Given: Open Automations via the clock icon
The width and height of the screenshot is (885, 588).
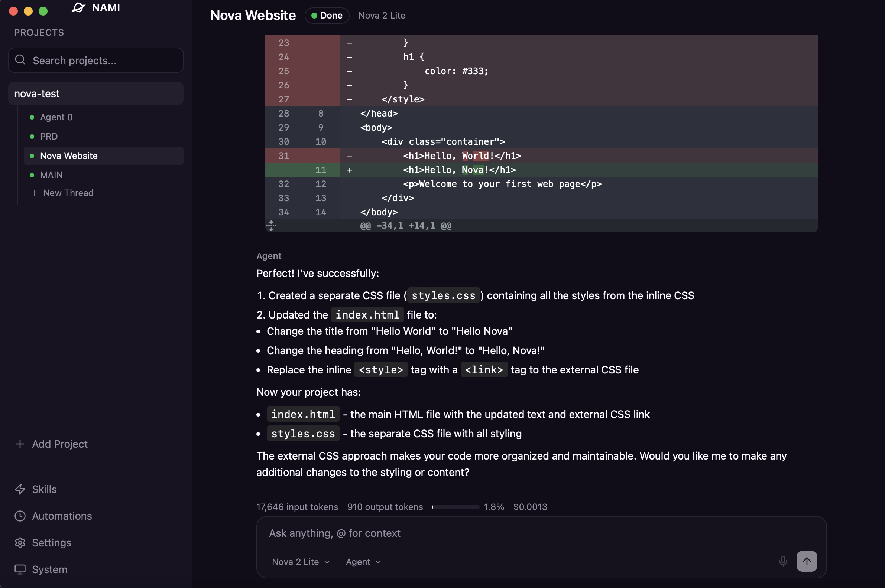Looking at the screenshot, I should 20,516.
